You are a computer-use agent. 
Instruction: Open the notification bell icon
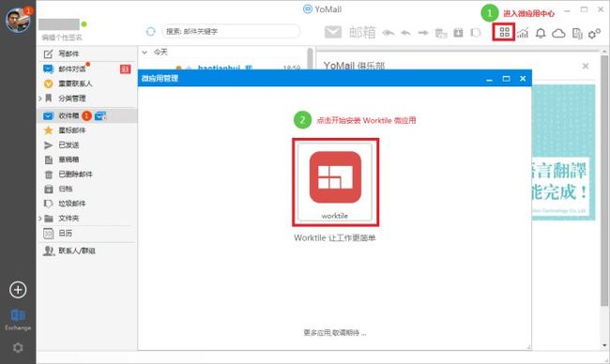click(541, 34)
